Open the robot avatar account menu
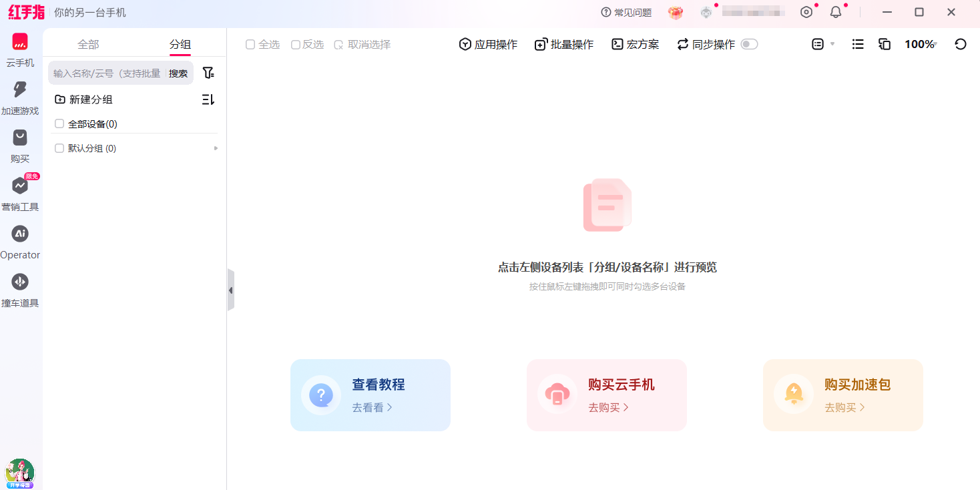 coord(706,12)
